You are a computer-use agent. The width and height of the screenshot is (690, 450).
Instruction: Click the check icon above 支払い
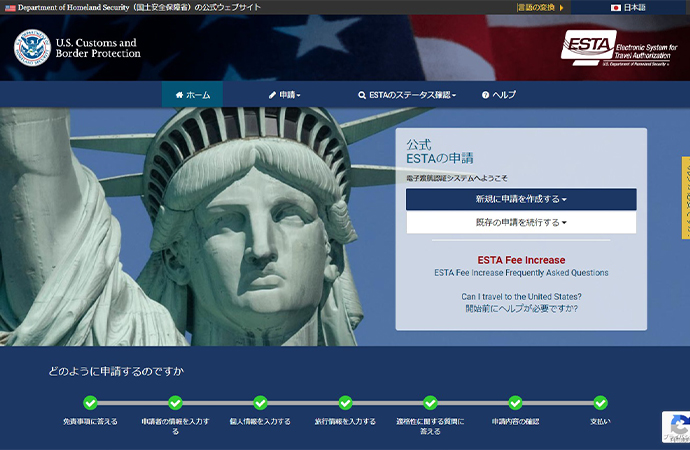click(600, 402)
